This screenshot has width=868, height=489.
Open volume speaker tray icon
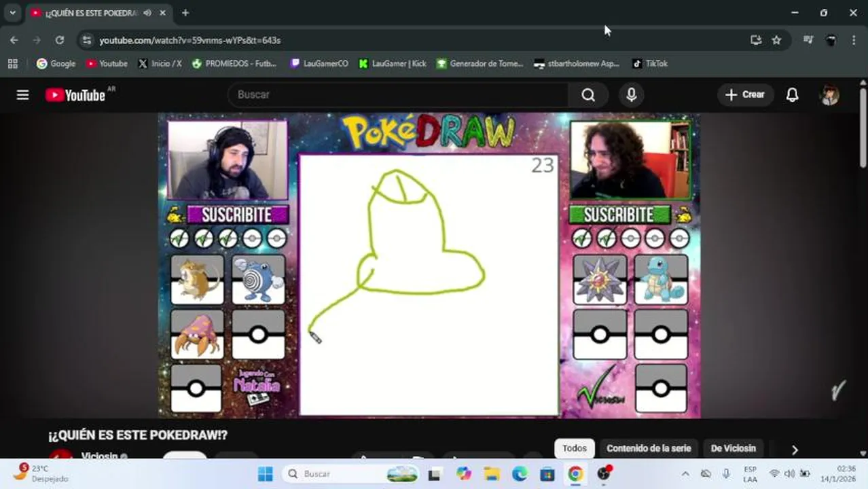point(789,473)
